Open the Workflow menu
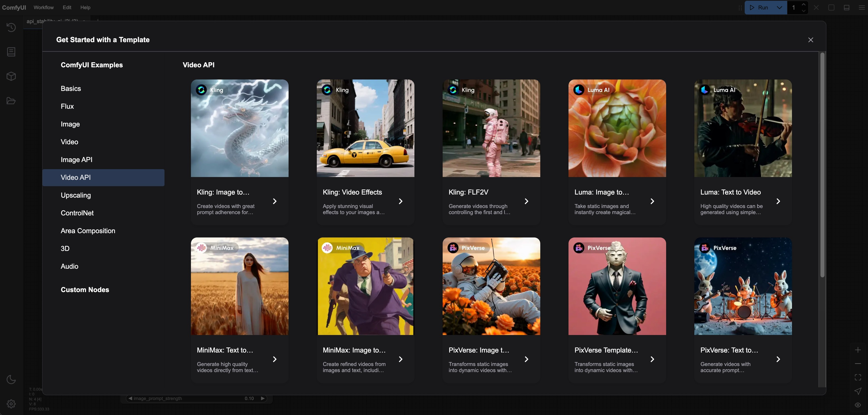 tap(43, 7)
